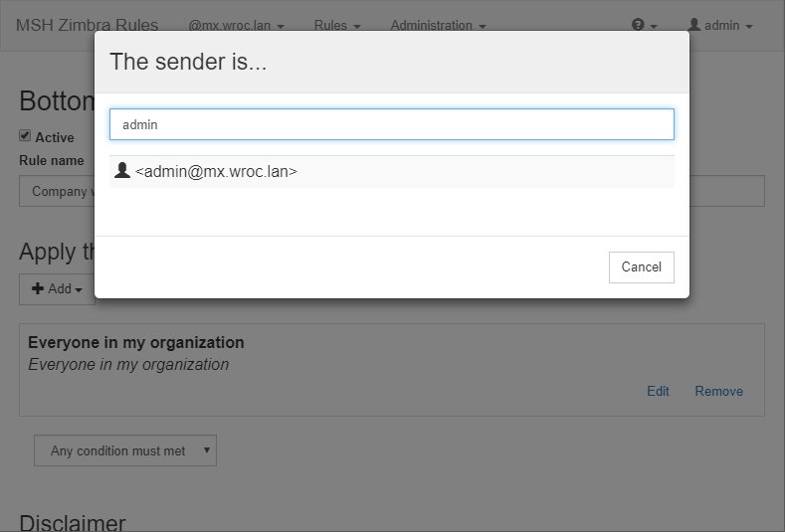Image resolution: width=785 pixels, height=532 pixels.
Task: Click the arrow on the condition combo box
Action: coord(206,449)
